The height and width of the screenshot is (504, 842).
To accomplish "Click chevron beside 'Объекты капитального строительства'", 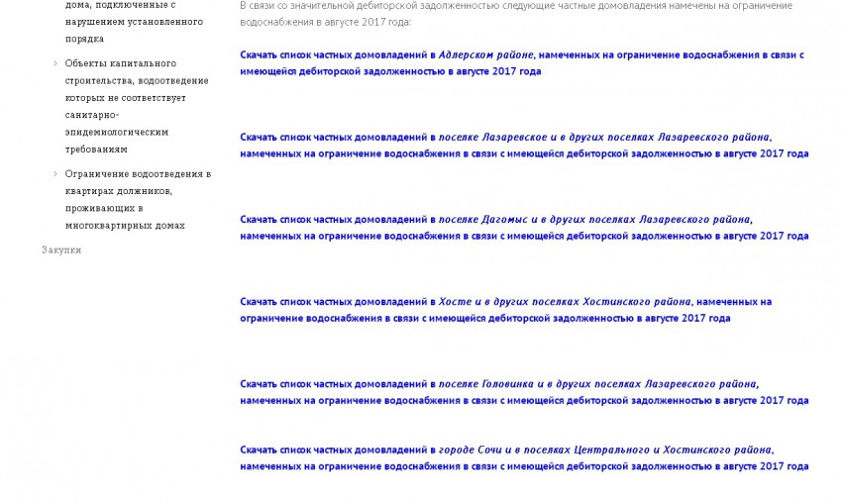I will coord(55,63).
